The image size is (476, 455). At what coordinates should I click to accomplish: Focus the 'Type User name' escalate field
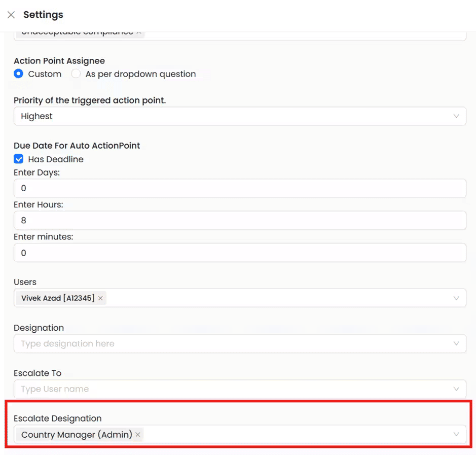[x=228, y=389]
